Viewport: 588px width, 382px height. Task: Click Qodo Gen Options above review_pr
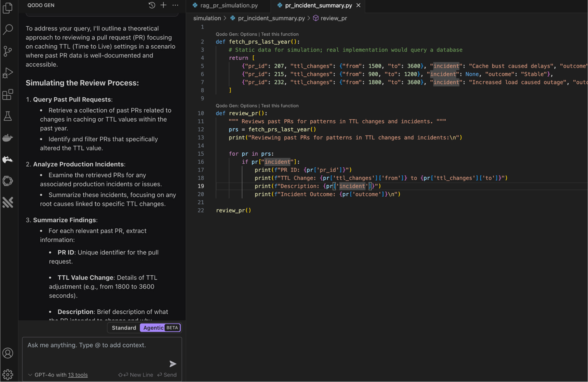pyautogui.click(x=236, y=106)
